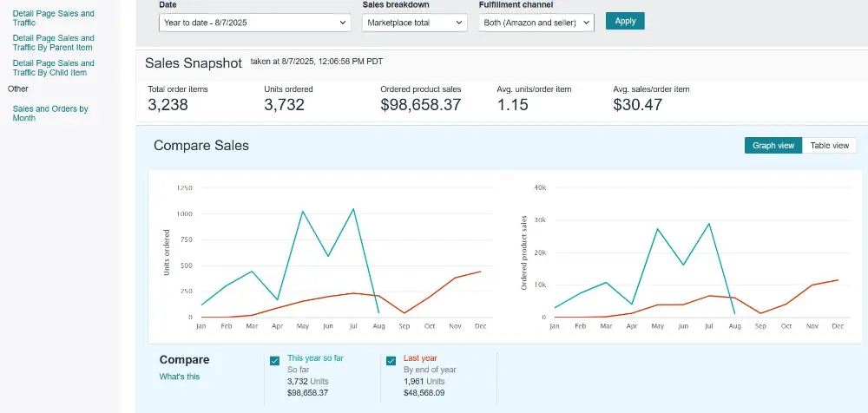Expand the Fulfillment channel dropdown

point(536,23)
